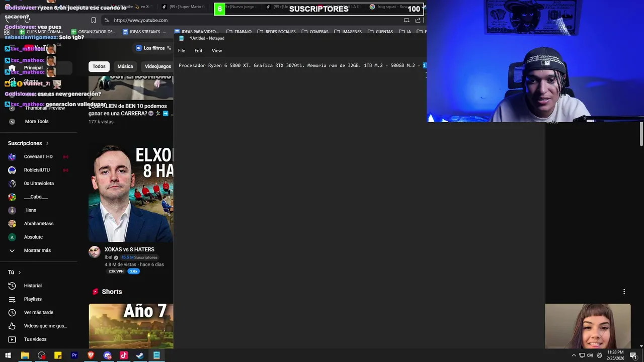Open the ORGANIZADOR DE bookmark
Viewport: 644px width, 362px height.
pos(93,32)
